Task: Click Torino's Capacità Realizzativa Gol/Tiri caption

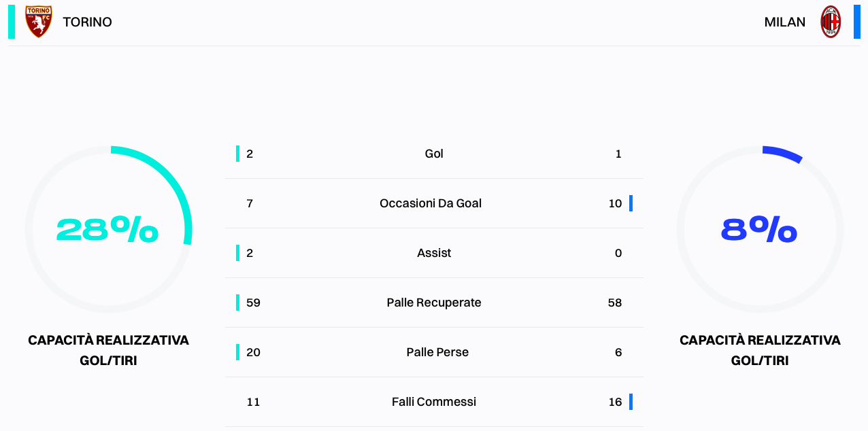Action: 108,350
